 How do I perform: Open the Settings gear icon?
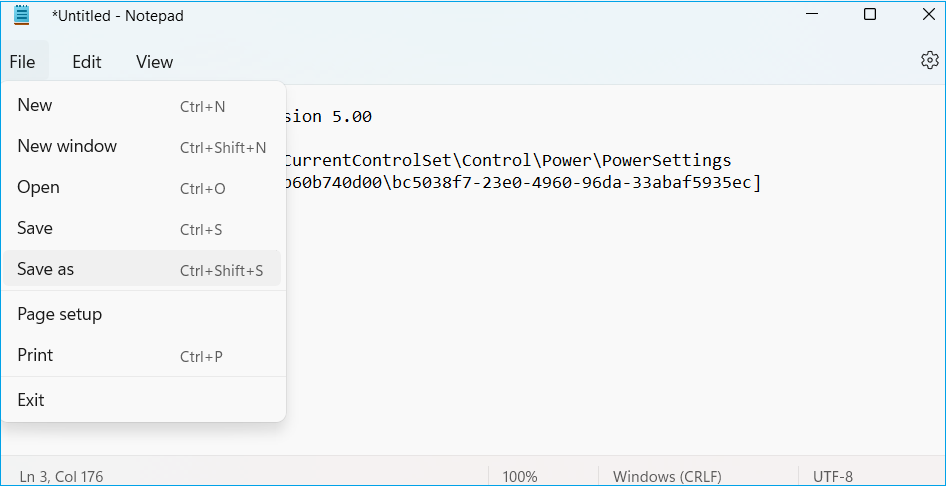930,60
